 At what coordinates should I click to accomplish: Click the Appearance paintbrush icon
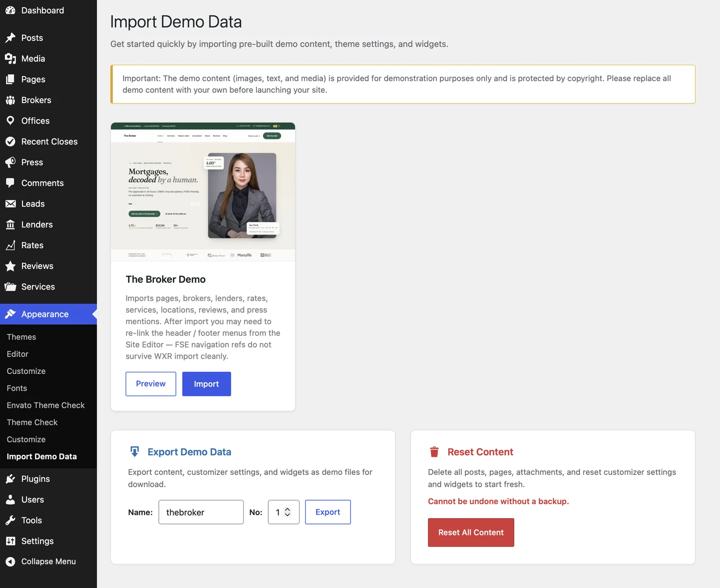pyautogui.click(x=10, y=314)
